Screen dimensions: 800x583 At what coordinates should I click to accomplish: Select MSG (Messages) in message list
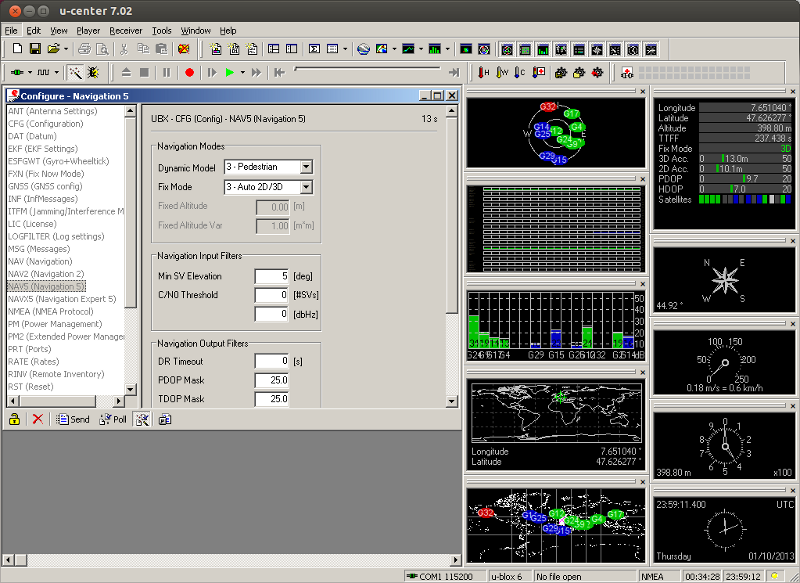[x=39, y=249]
